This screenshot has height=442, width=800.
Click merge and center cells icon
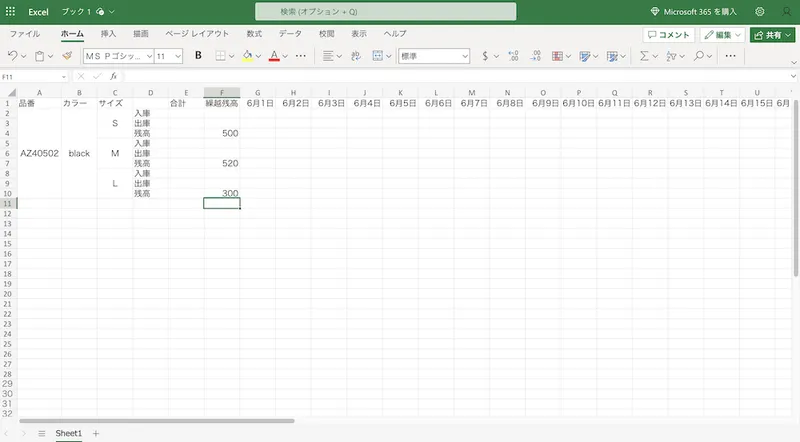tap(378, 56)
